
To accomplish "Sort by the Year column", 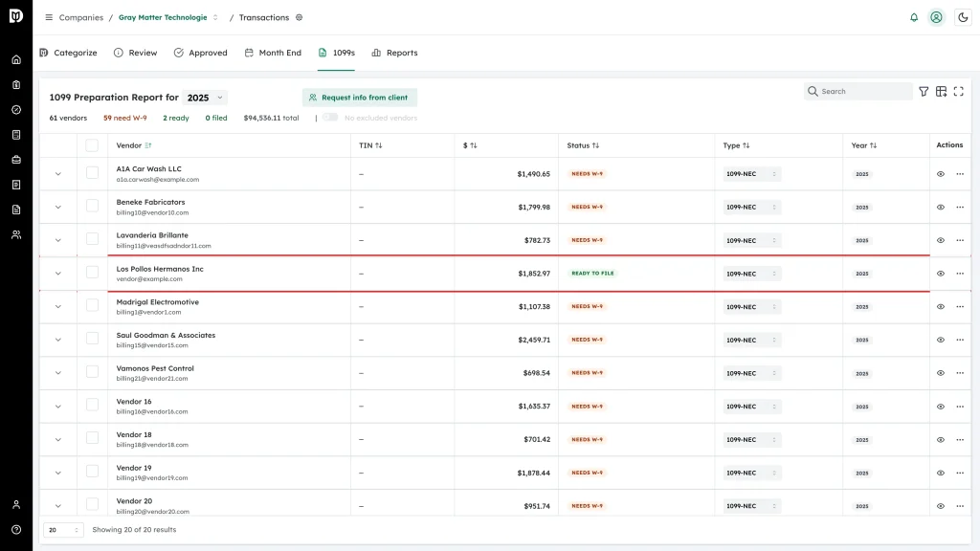I will [873, 145].
